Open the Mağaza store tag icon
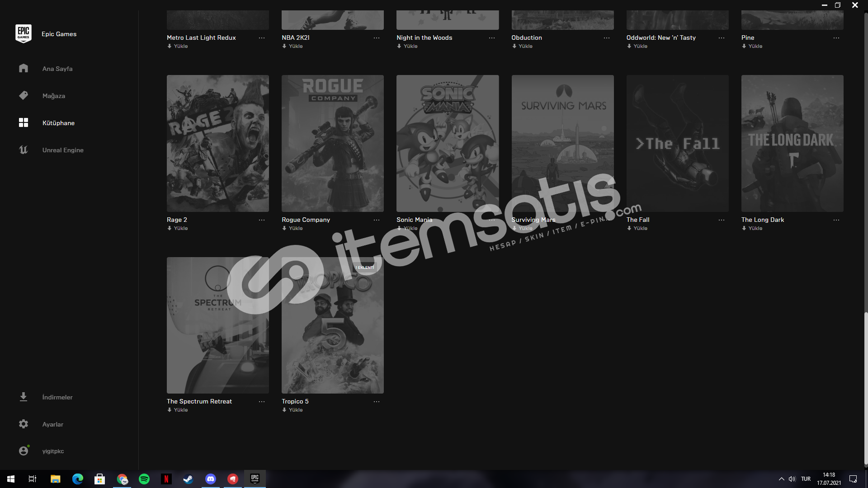The height and width of the screenshot is (488, 868). 24,95
